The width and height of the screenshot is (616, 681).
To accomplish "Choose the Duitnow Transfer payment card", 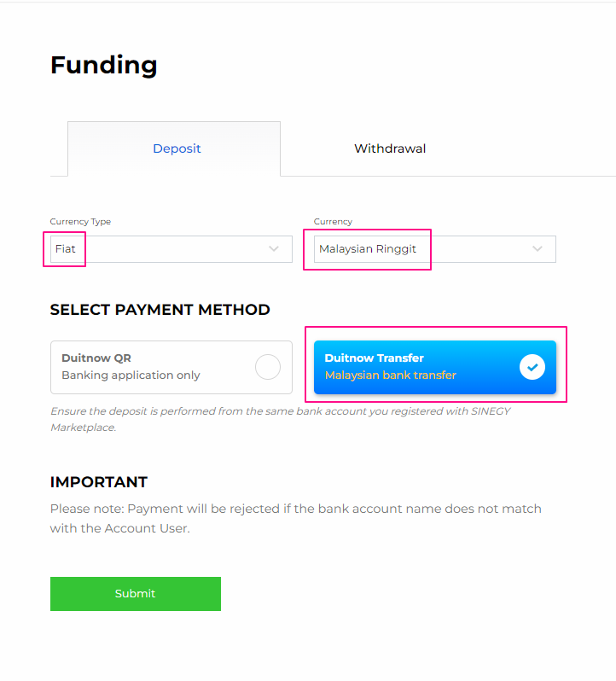I will (435, 367).
